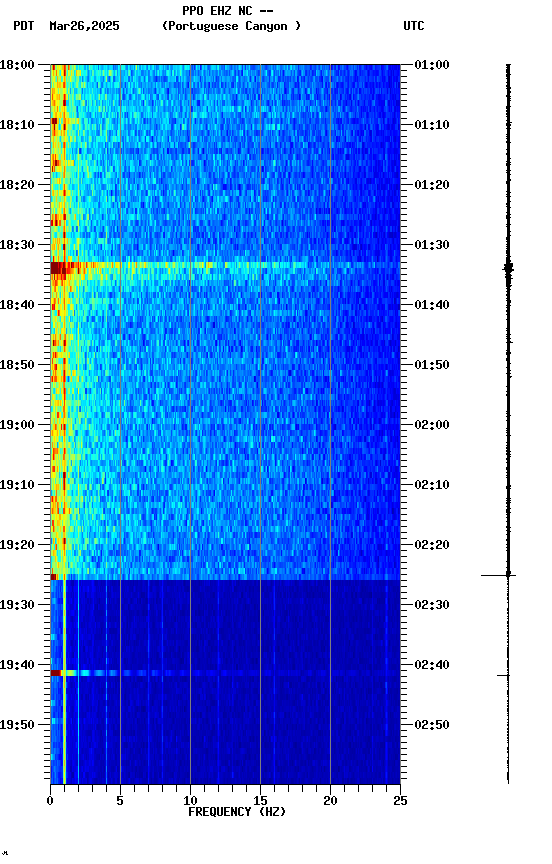552x864 pixels.
Task: Click the '01:40' UTC time label
Action: pyautogui.click(x=432, y=305)
